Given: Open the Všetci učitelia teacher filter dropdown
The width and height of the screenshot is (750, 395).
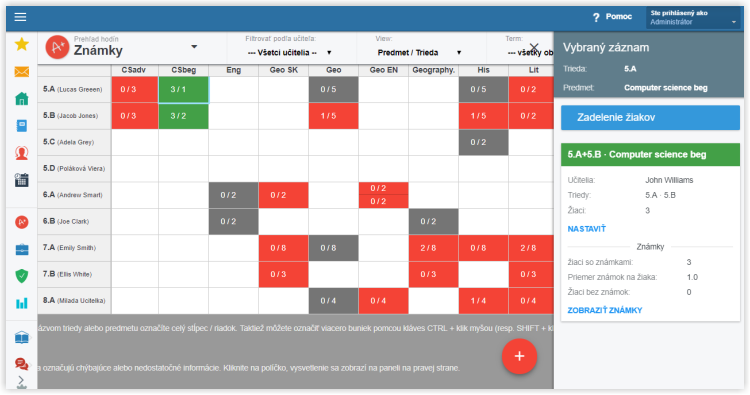Looking at the screenshot, I should tap(289, 53).
